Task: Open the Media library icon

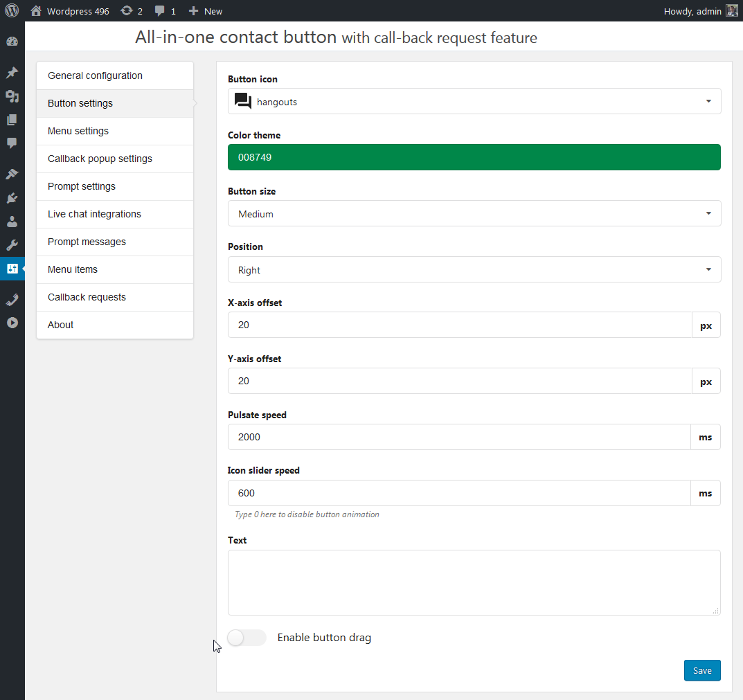Action: tap(12, 96)
